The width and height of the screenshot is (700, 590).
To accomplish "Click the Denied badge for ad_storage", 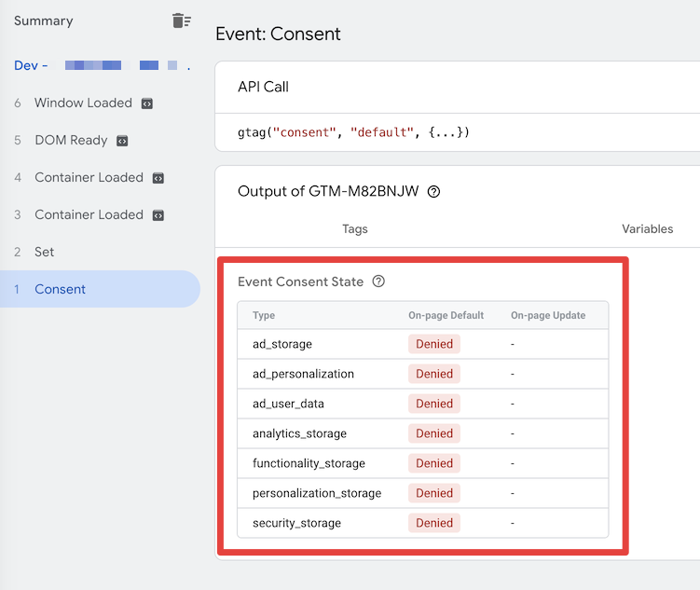I will point(434,344).
